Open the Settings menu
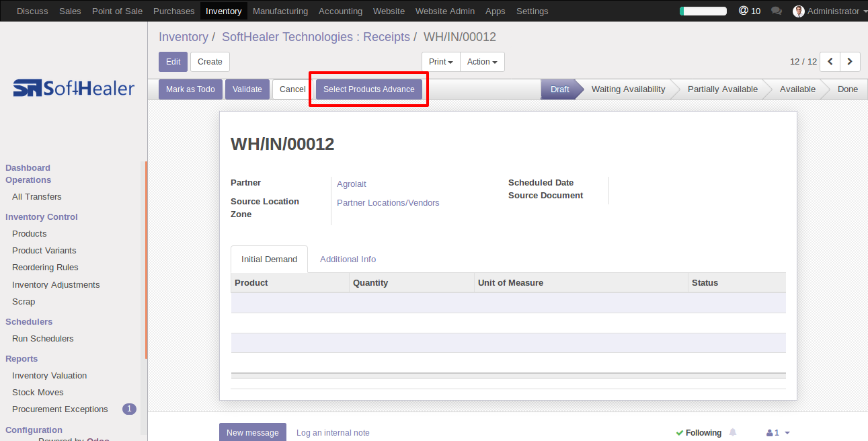This screenshot has width=868, height=441. pos(532,11)
